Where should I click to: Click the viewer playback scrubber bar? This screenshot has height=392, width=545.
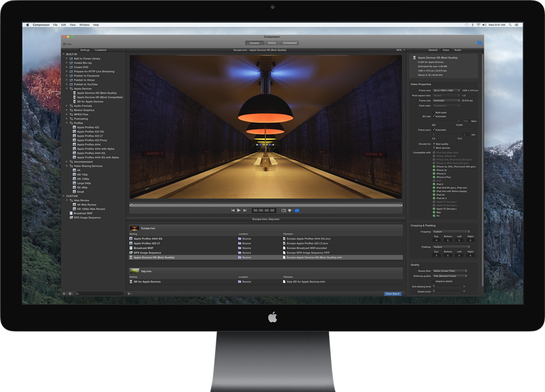pyautogui.click(x=266, y=205)
